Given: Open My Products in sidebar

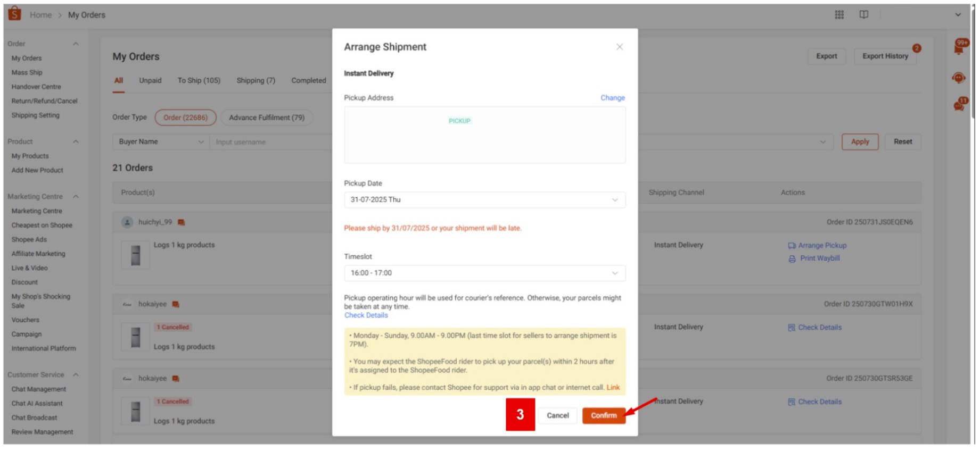Looking at the screenshot, I should point(30,156).
